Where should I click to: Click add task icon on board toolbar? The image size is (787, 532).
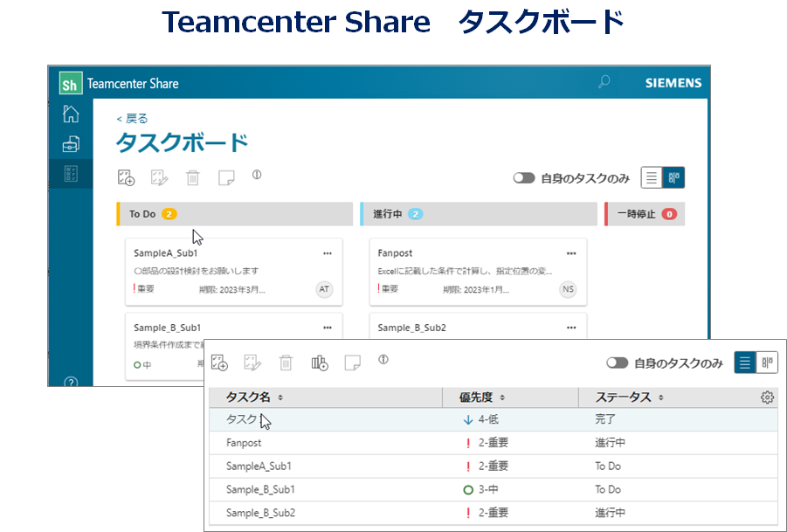pos(126,177)
